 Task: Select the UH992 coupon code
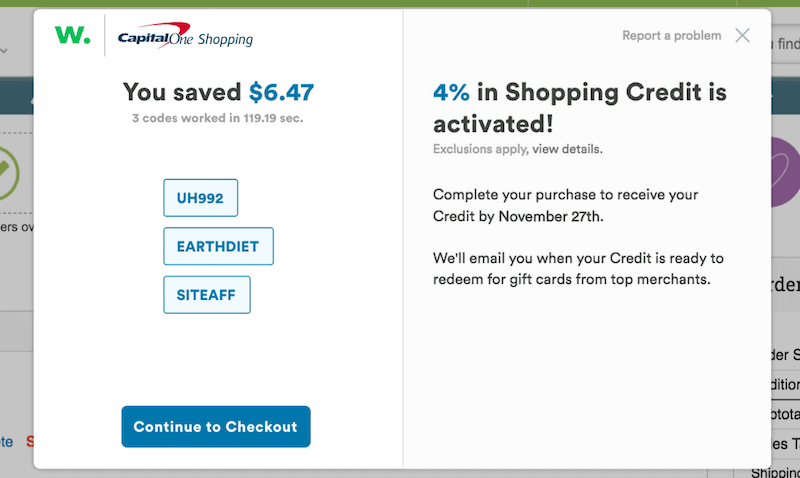pos(200,197)
